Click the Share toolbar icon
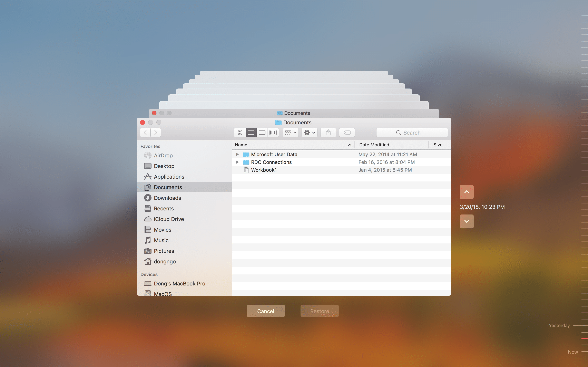 328,133
